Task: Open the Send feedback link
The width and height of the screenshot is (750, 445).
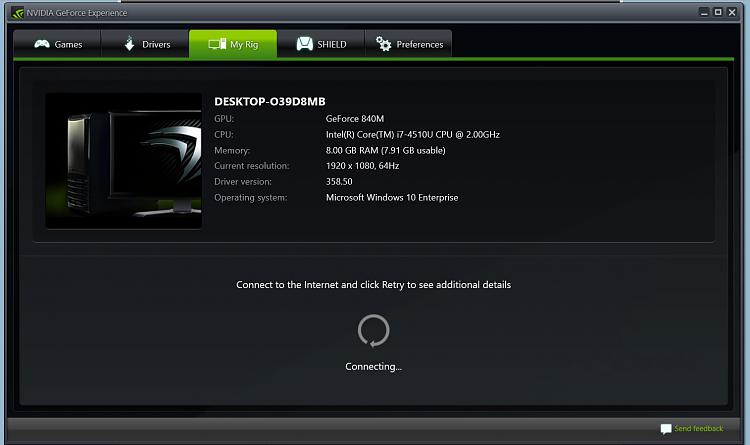Action: pyautogui.click(x=698, y=429)
